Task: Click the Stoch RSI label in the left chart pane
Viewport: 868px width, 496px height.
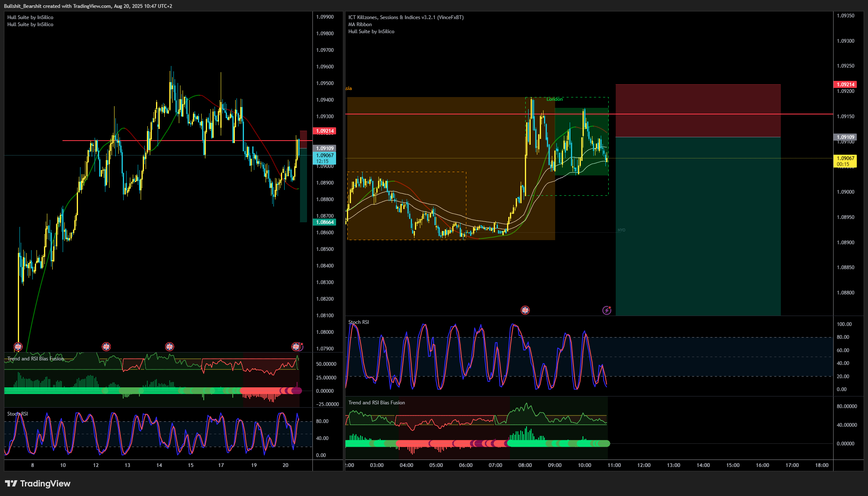Action: point(17,414)
